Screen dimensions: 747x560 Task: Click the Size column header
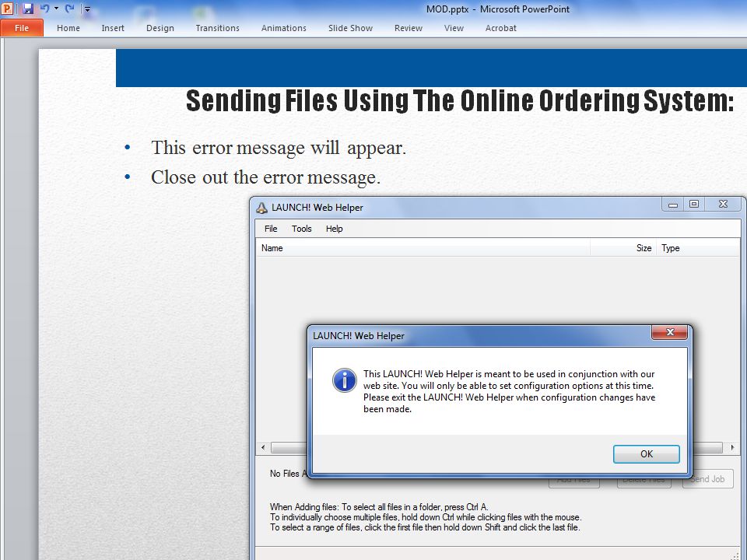click(x=623, y=248)
